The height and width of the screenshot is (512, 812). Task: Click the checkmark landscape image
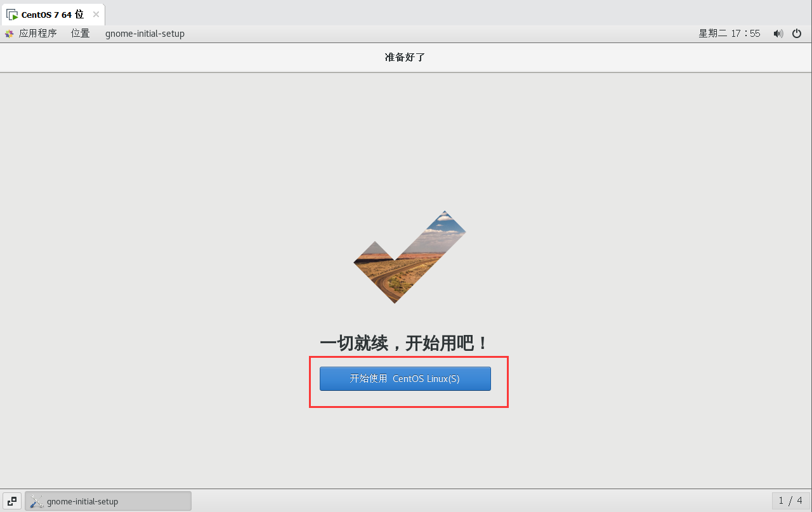[410, 257]
